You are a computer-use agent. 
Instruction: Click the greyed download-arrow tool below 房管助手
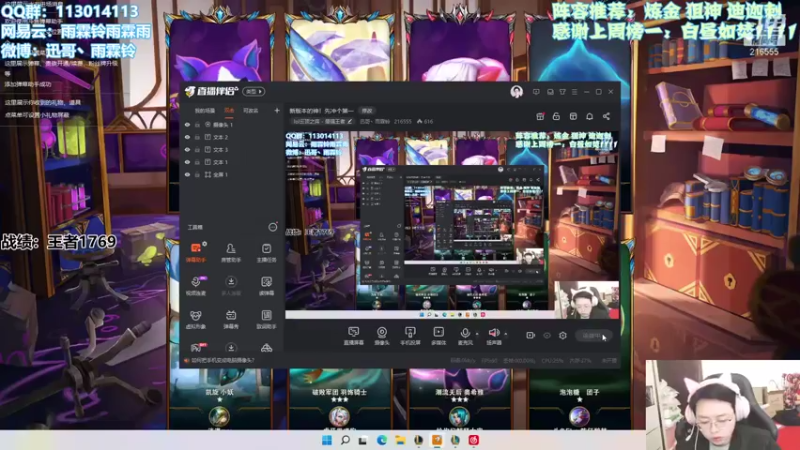[x=231, y=286]
